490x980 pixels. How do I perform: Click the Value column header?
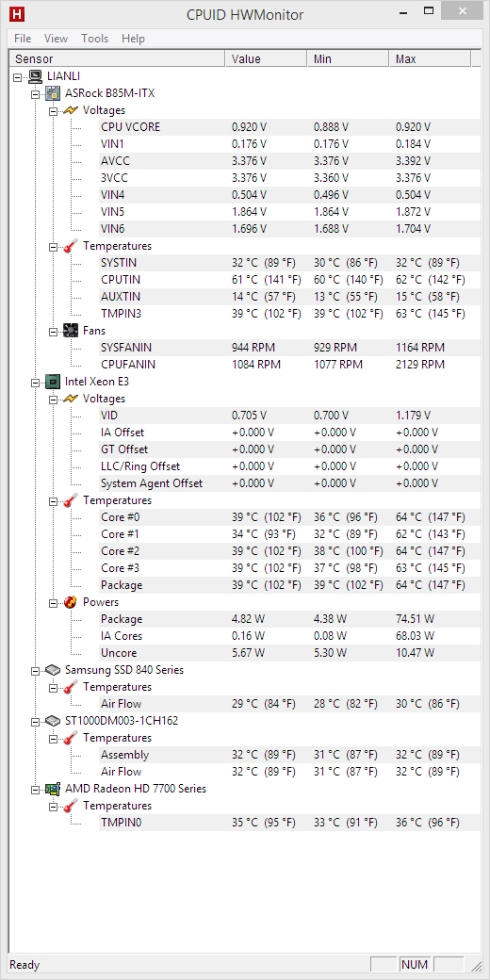click(x=266, y=58)
